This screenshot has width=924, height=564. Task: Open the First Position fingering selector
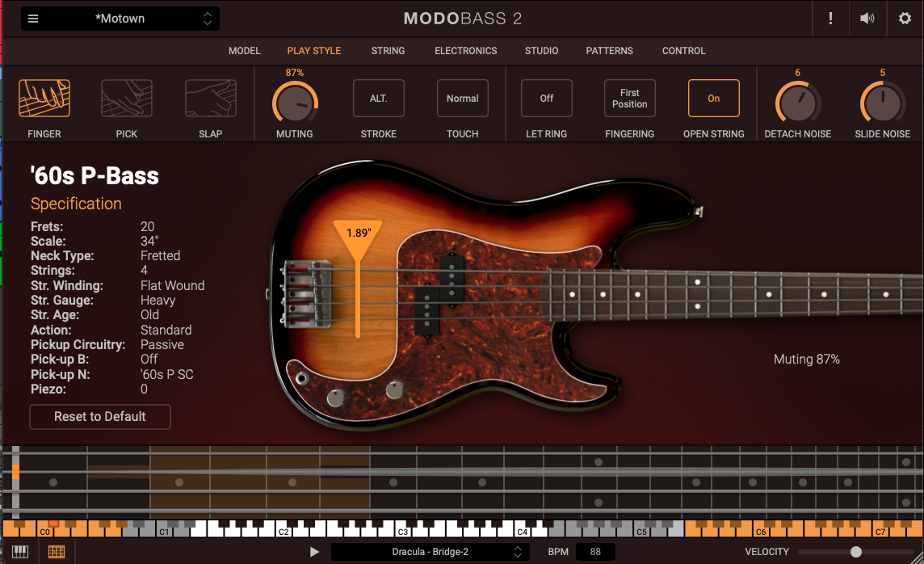click(x=630, y=99)
